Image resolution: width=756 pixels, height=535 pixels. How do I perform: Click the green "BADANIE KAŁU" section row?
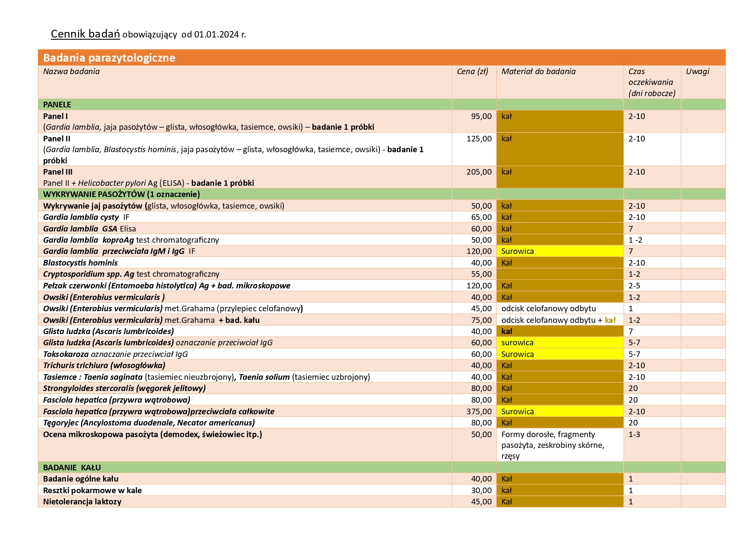72,468
